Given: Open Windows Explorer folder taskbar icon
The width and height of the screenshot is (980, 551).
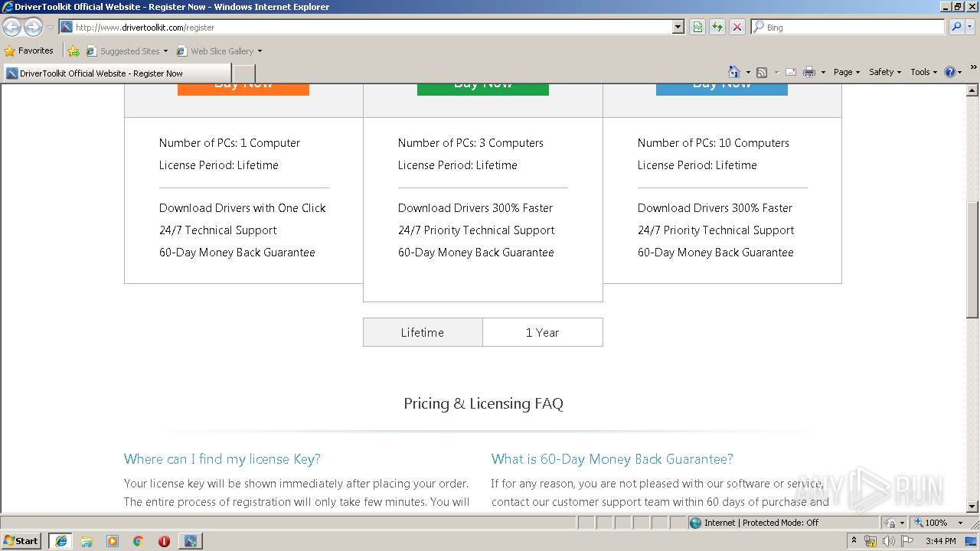Looking at the screenshot, I should tap(87, 541).
